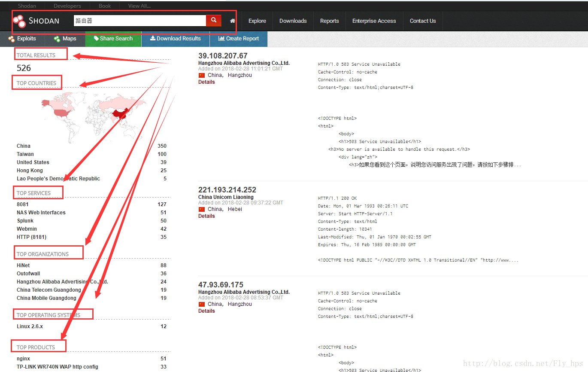Image resolution: width=588 pixels, height=372 pixels.
Task: Click inside the search query field
Action: tap(139, 21)
